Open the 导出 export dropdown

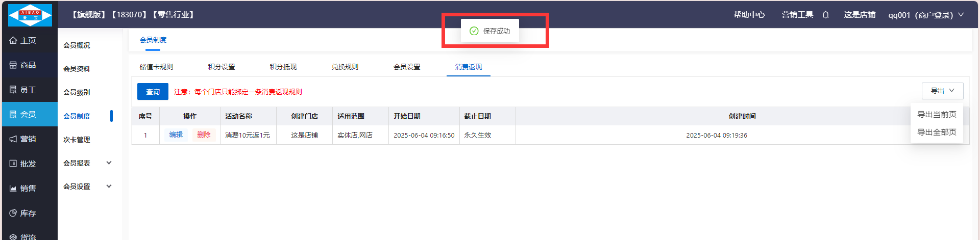[942, 91]
